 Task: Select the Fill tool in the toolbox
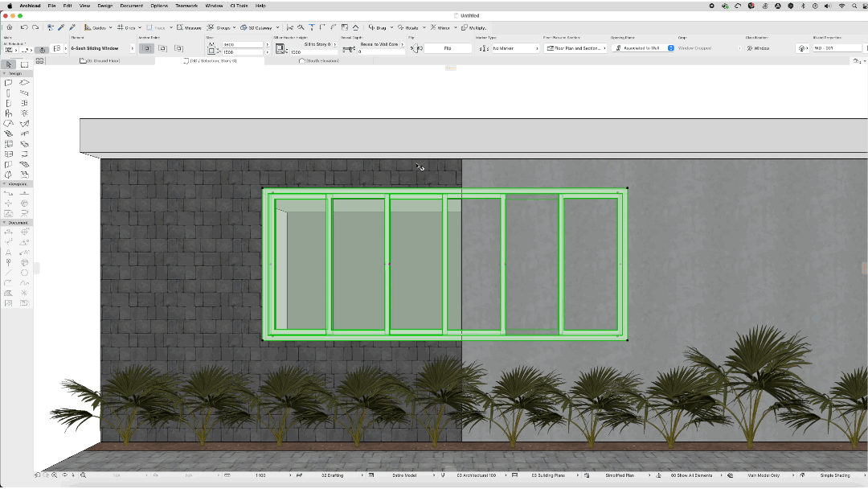(8, 294)
